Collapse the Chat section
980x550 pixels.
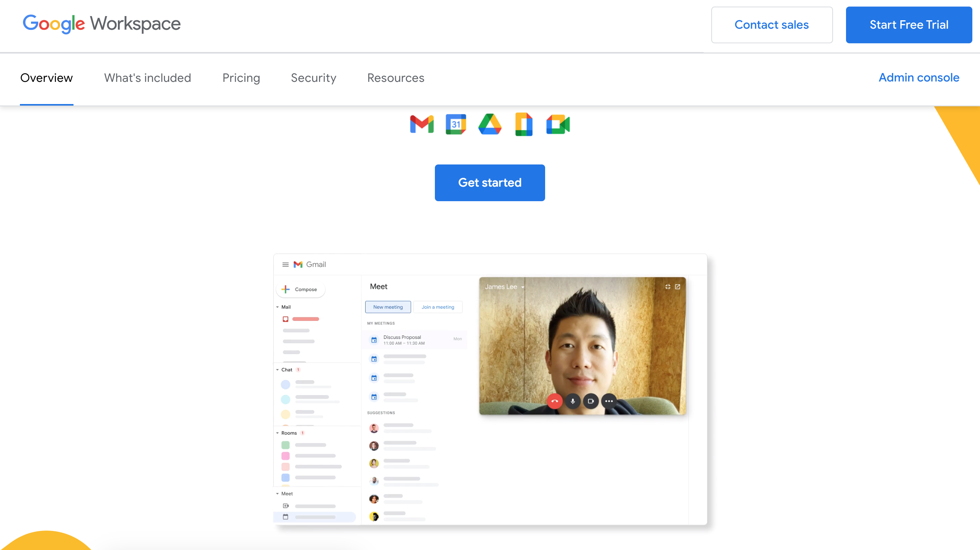pyautogui.click(x=277, y=370)
